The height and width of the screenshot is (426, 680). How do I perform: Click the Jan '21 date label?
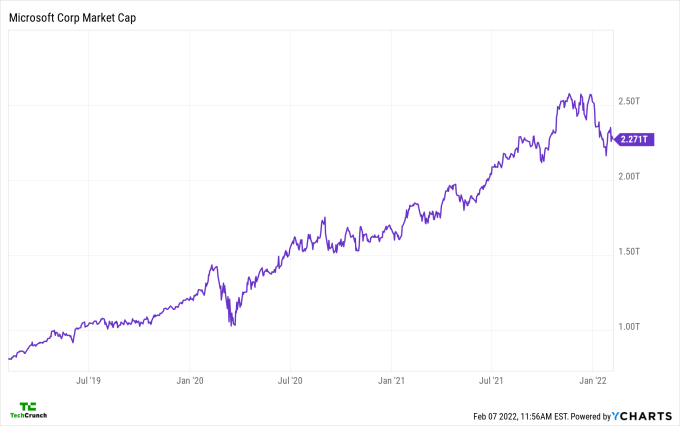(392, 380)
